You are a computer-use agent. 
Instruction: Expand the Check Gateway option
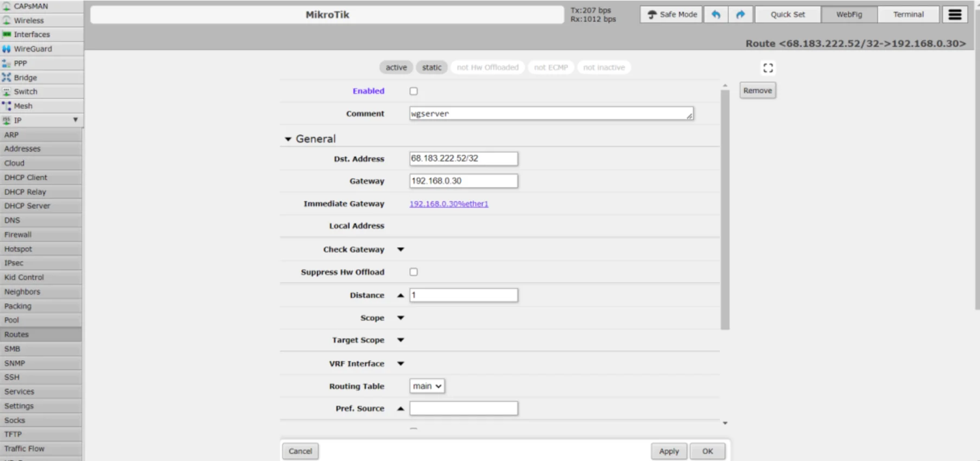coord(401,249)
